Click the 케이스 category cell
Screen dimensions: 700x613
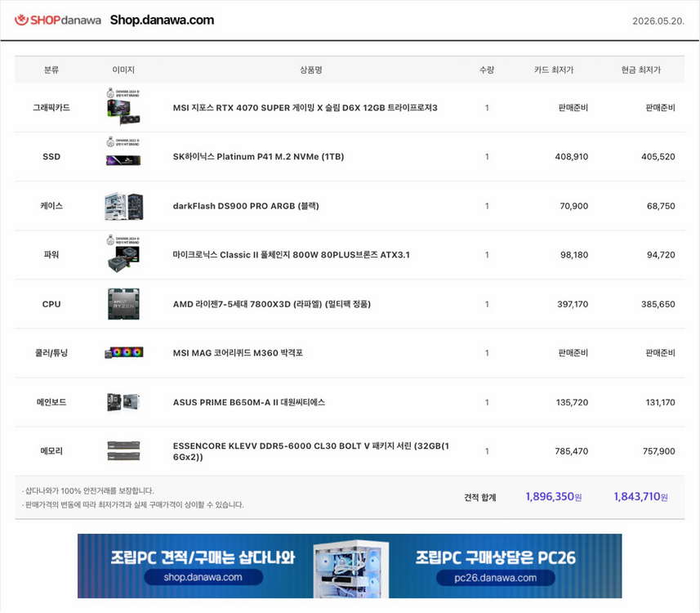(51, 206)
